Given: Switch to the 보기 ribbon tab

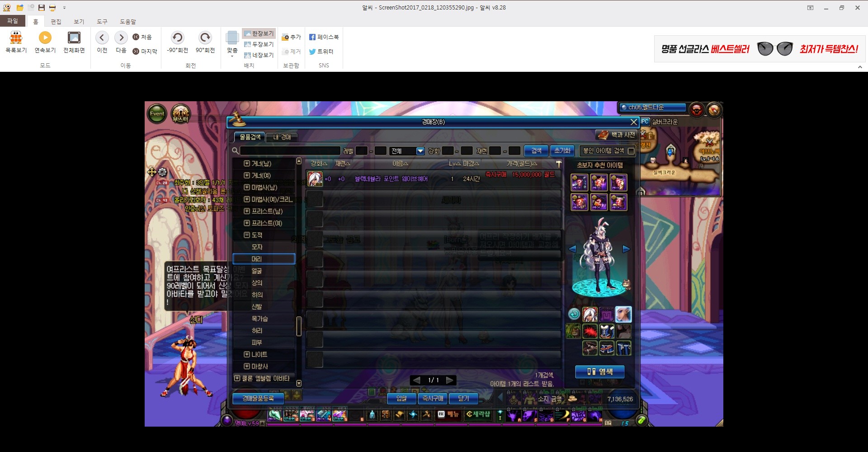Looking at the screenshot, I should [x=79, y=22].
